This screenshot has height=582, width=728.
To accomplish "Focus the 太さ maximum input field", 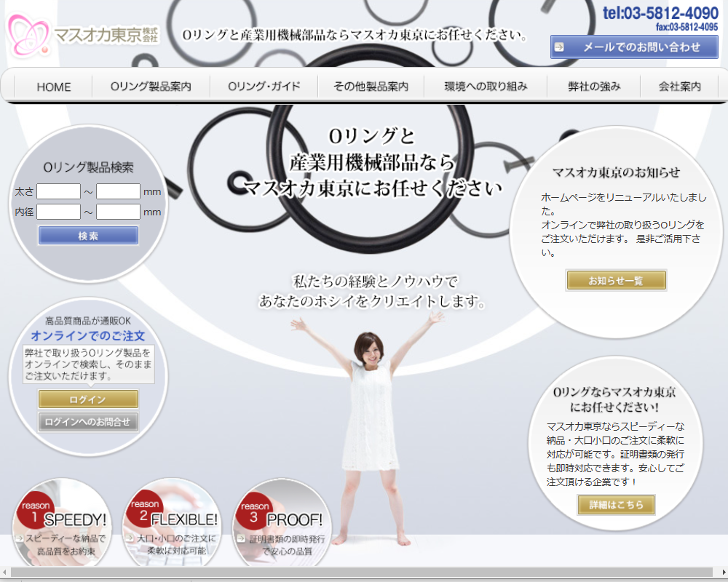I will [118, 191].
